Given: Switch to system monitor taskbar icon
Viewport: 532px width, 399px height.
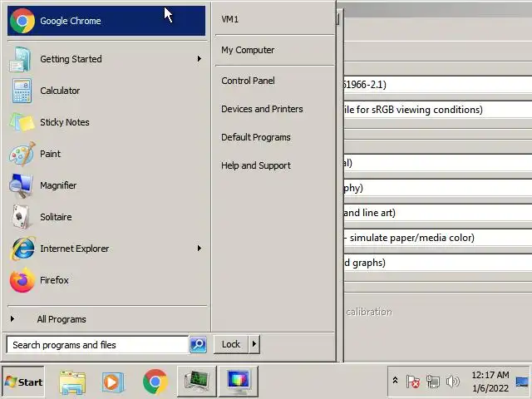Looking at the screenshot, I should pos(197,382).
